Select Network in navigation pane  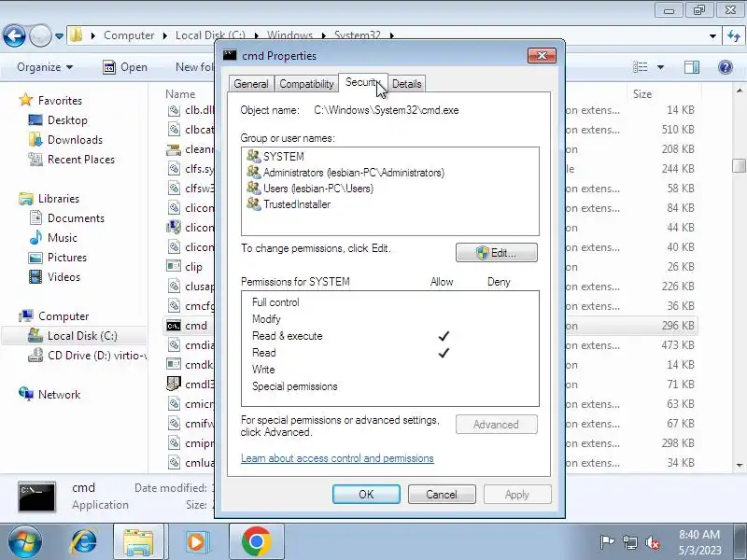pyautogui.click(x=59, y=394)
